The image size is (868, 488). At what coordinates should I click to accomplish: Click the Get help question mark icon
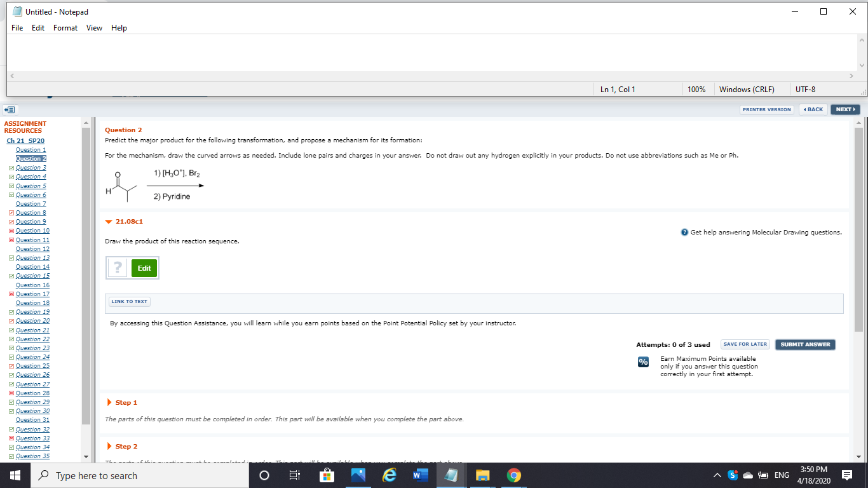[683, 232]
